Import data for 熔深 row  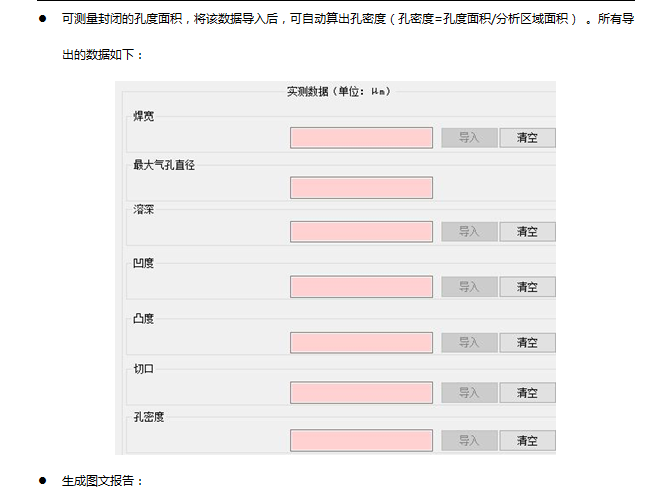pos(469,232)
